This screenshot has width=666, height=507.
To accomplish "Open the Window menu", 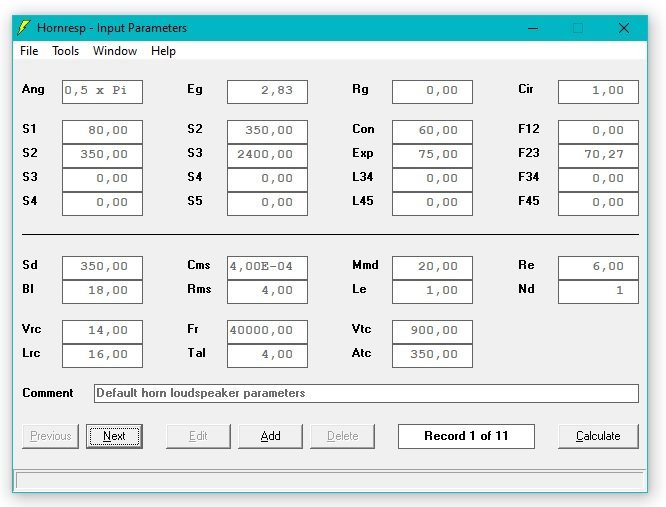I will (115, 51).
